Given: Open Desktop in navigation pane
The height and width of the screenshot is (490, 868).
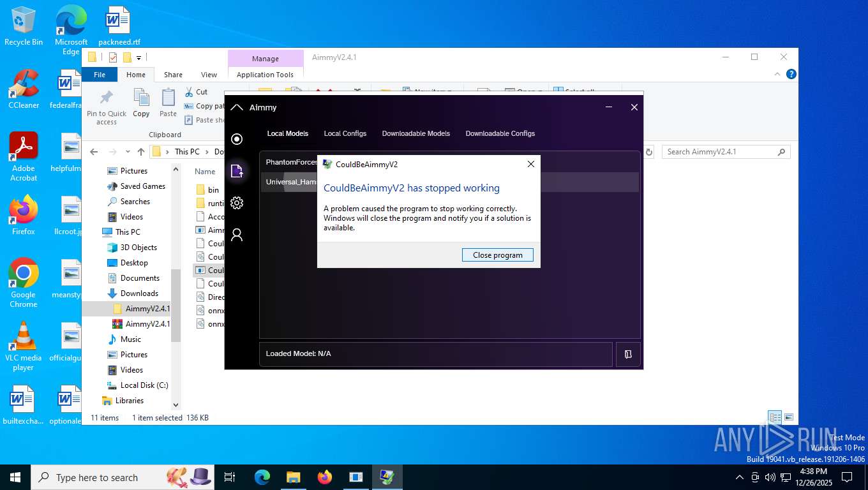Looking at the screenshot, I should (127, 263).
